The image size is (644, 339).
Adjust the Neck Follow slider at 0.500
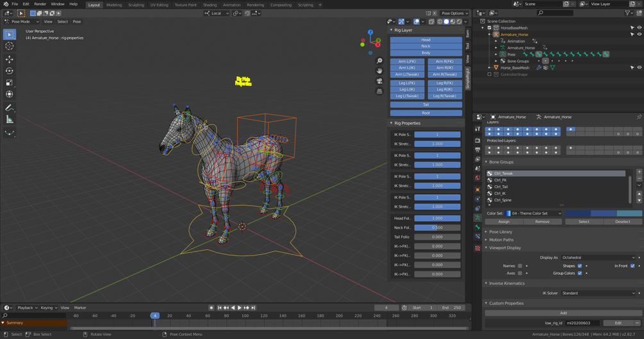click(437, 227)
